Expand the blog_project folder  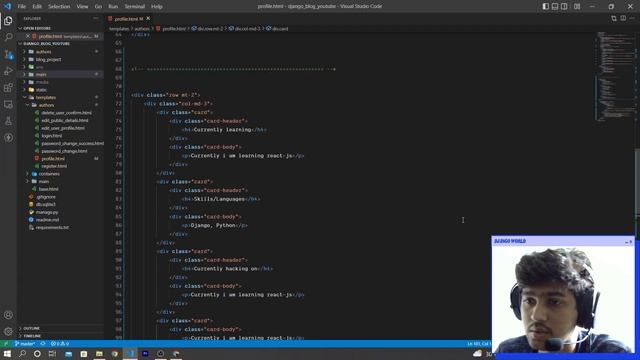[x=48, y=60]
